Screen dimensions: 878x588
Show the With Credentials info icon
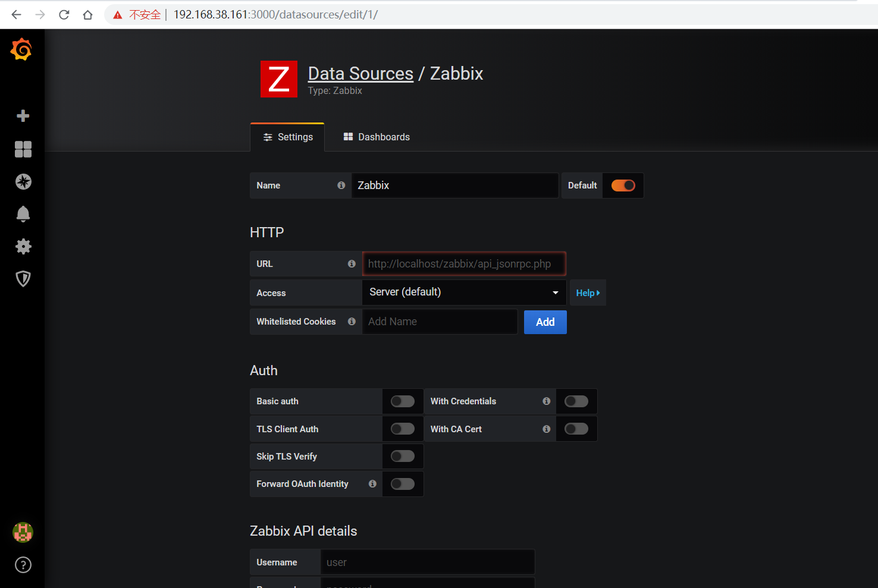coord(546,401)
